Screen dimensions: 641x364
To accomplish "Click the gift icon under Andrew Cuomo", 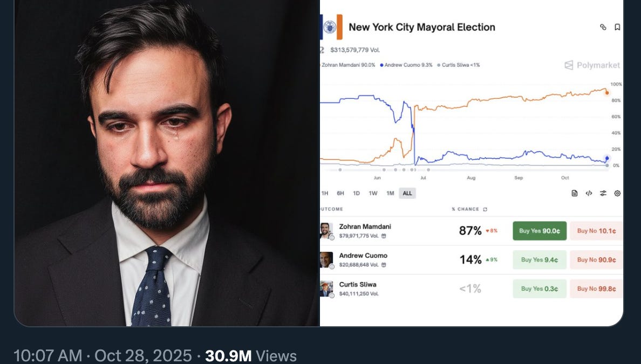I will [x=384, y=265].
